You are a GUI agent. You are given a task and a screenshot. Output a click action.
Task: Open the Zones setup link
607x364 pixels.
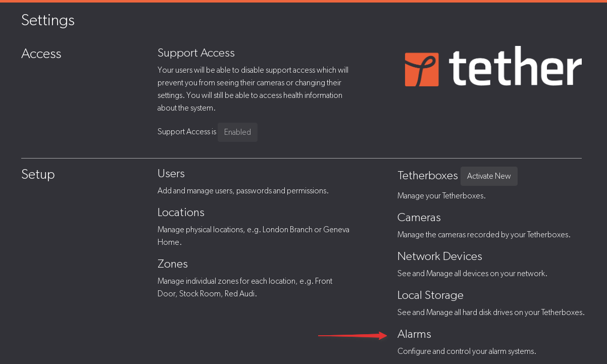pos(173,264)
